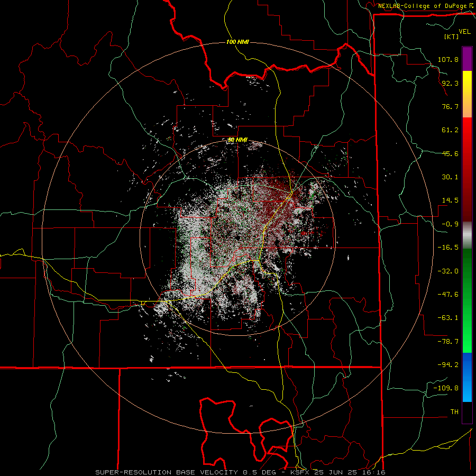The image size is (476, 476).
Task: Pick the black TH color bar segment
Action: tap(467, 412)
